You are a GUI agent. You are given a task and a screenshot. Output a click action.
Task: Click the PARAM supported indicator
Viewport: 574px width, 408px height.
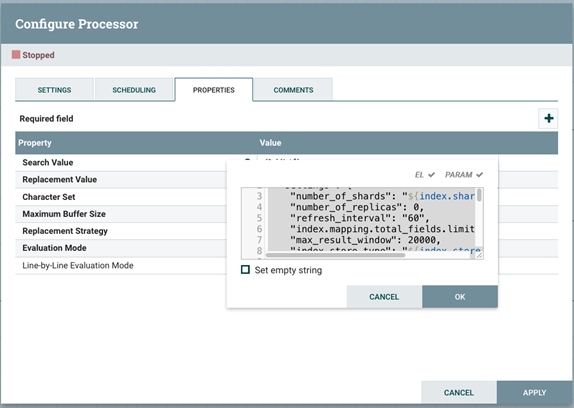[464, 175]
